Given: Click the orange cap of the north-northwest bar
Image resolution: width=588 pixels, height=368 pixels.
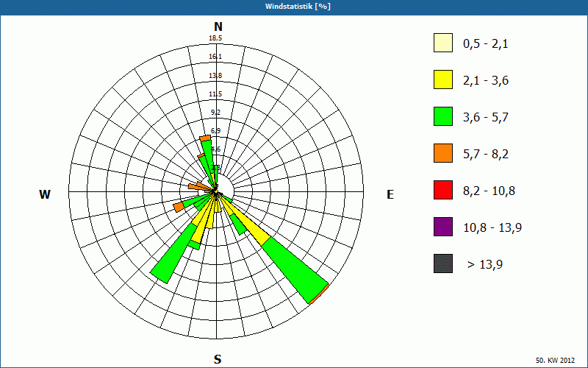Looking at the screenshot, I should [205, 138].
